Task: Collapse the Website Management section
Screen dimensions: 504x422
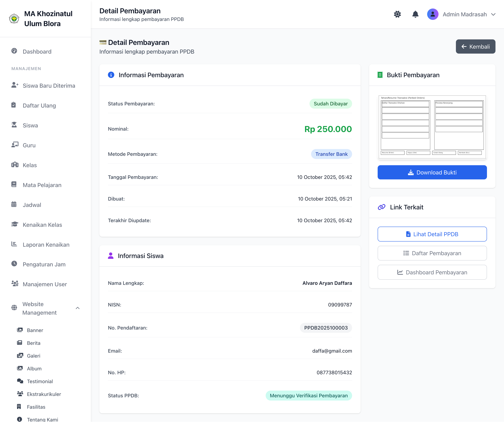Action: tap(78, 308)
